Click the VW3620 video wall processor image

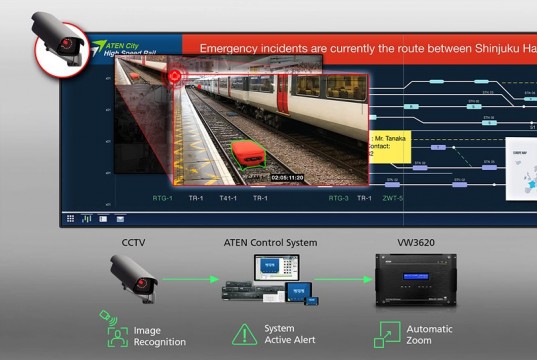pyautogui.click(x=416, y=280)
